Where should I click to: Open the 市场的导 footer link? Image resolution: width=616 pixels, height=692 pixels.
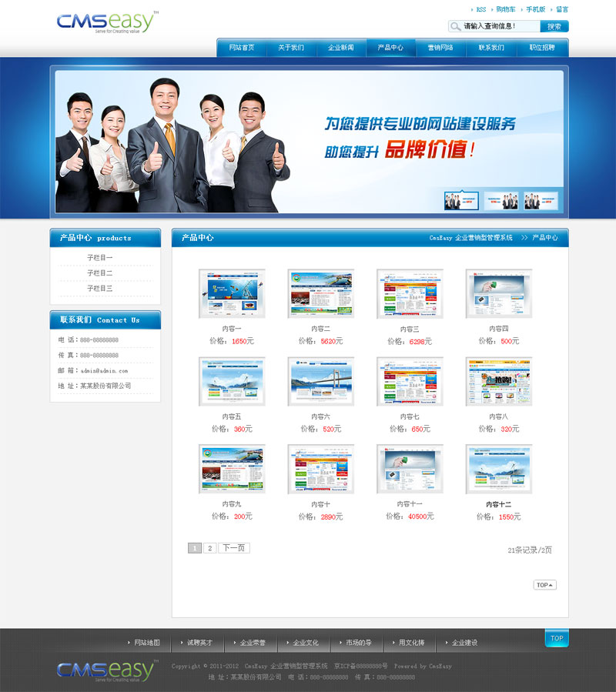[359, 643]
